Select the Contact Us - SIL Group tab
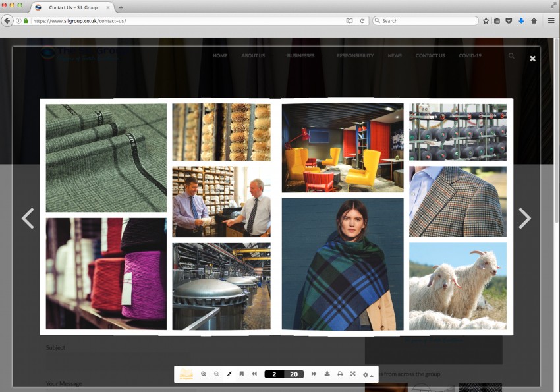 73,7
